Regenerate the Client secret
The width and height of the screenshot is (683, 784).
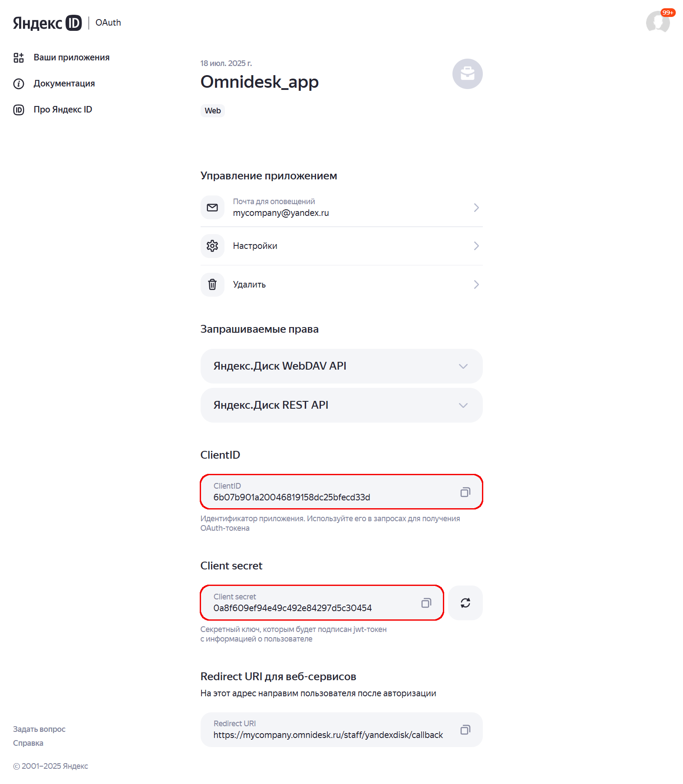point(465,603)
